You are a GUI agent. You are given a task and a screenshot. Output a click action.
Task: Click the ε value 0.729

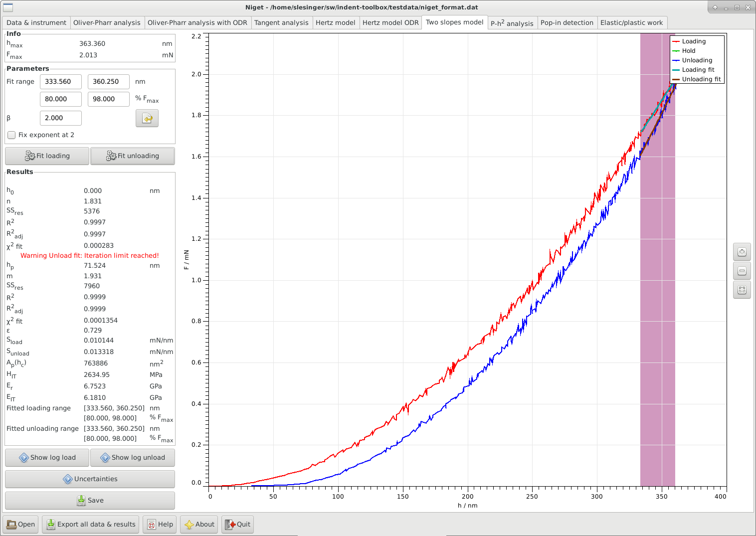(93, 331)
